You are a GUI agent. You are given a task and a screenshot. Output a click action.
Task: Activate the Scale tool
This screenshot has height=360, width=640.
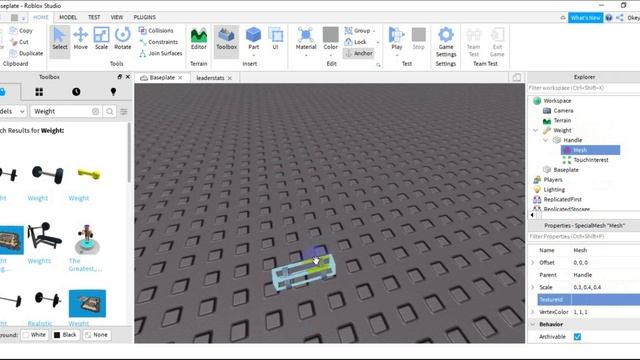pos(101,39)
